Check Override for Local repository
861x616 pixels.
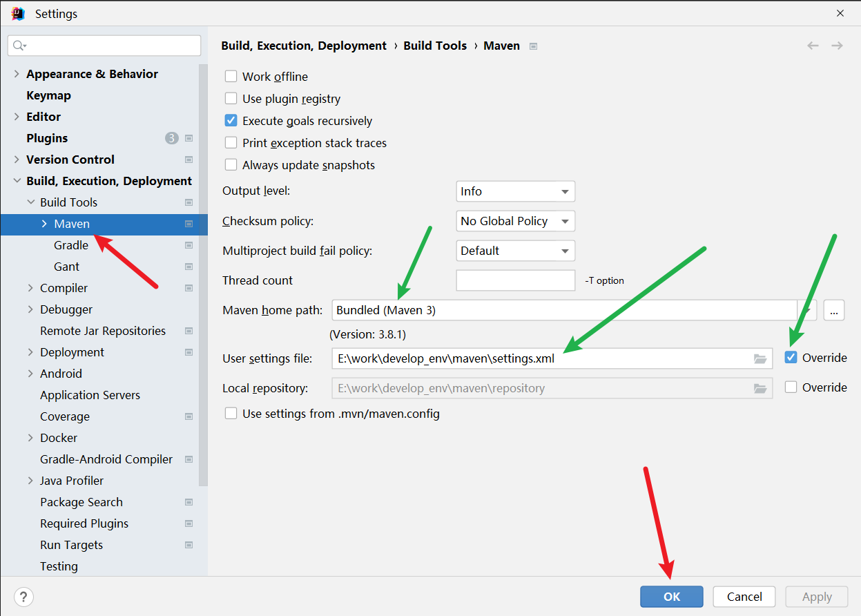[x=791, y=387]
